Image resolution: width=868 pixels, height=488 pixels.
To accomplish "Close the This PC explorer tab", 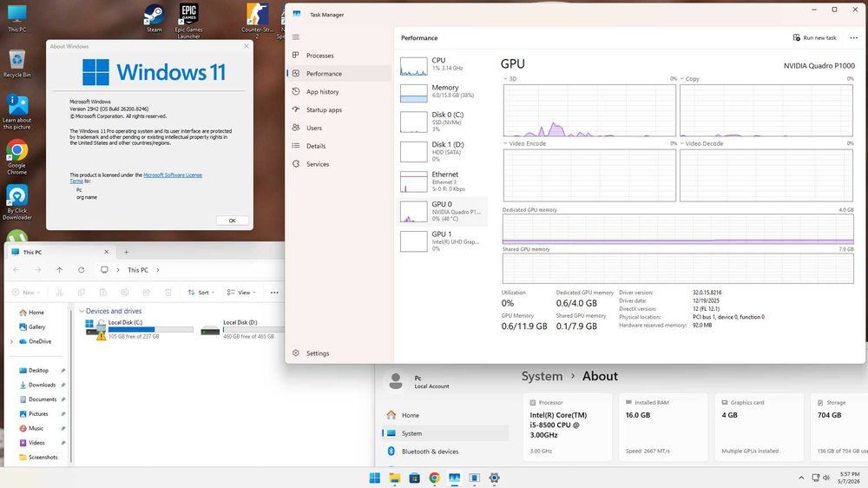I will [106, 252].
